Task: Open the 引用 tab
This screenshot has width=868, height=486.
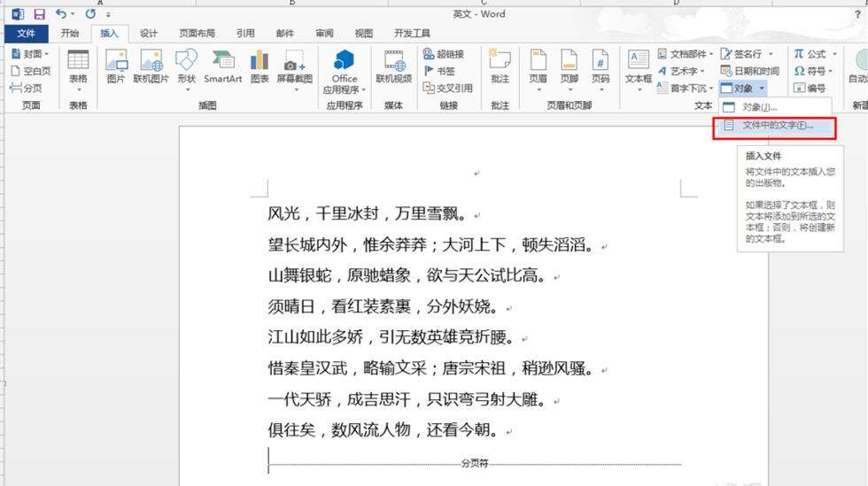Action: (246, 34)
